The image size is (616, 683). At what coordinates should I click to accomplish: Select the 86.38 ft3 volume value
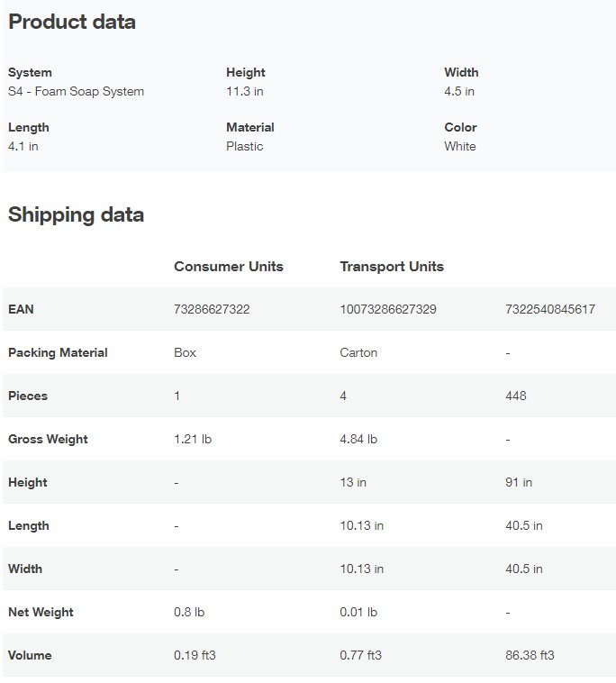pos(530,656)
